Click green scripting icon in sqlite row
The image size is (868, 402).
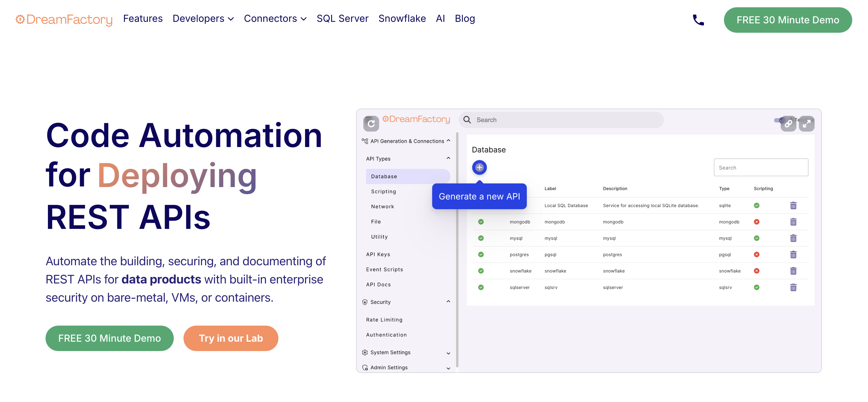[x=756, y=206]
